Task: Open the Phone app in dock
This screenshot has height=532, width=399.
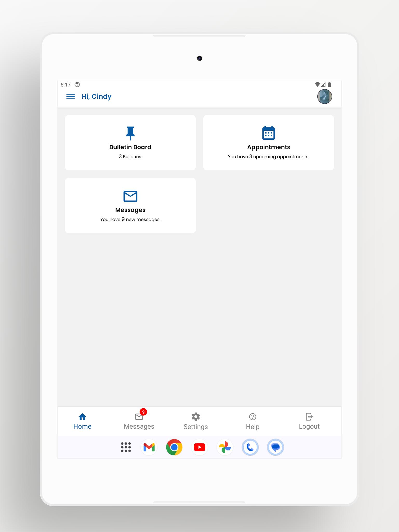Action: click(x=250, y=447)
